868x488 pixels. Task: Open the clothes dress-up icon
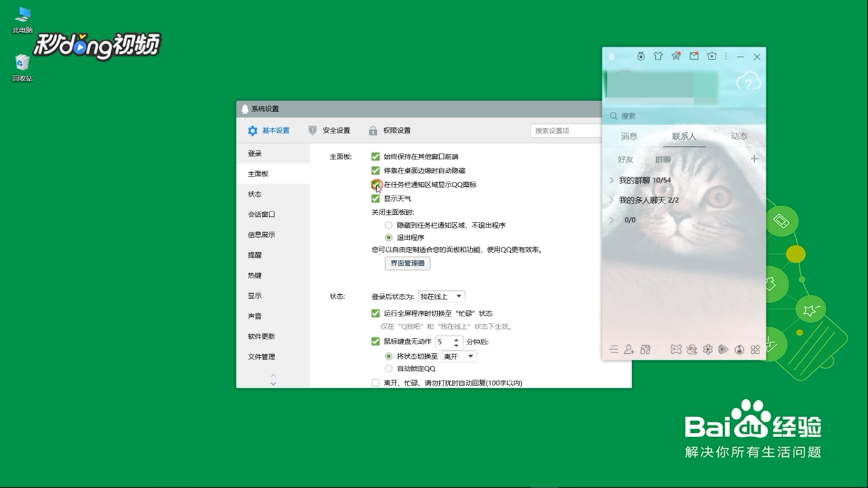coord(658,57)
